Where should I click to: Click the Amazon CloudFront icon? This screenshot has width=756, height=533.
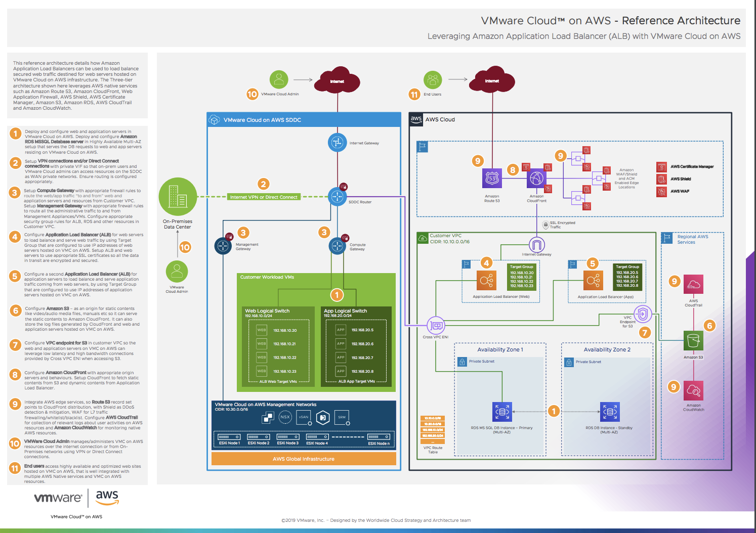tap(536, 179)
